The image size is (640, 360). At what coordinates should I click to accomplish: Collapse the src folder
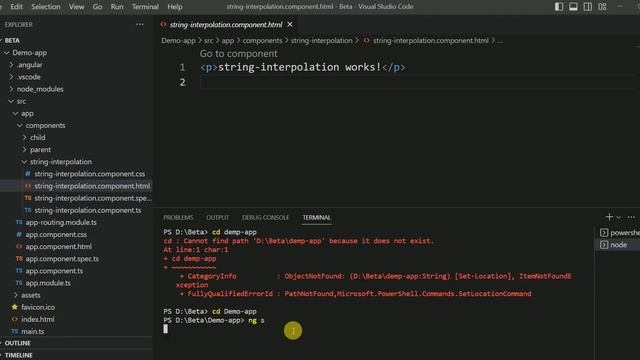click(x=17, y=101)
